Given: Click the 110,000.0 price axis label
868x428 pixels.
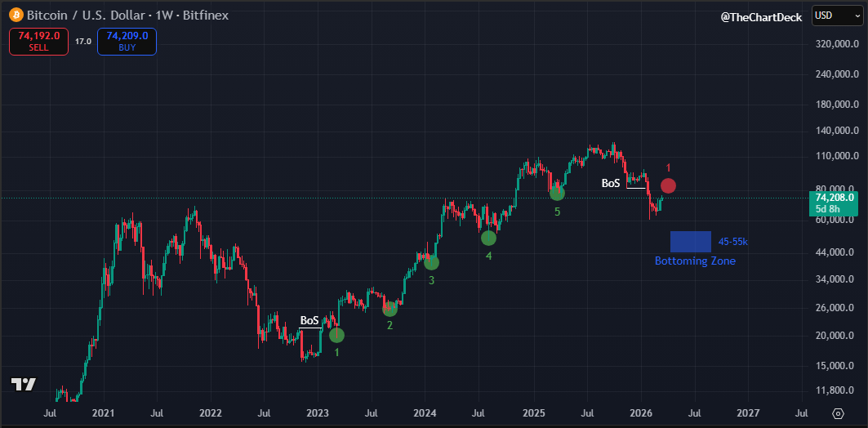Looking at the screenshot, I should tap(835, 156).
